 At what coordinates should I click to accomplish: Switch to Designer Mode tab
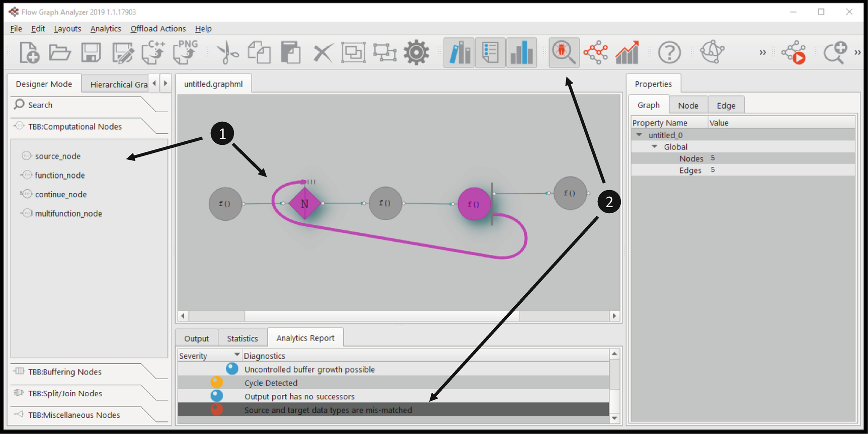coord(44,84)
